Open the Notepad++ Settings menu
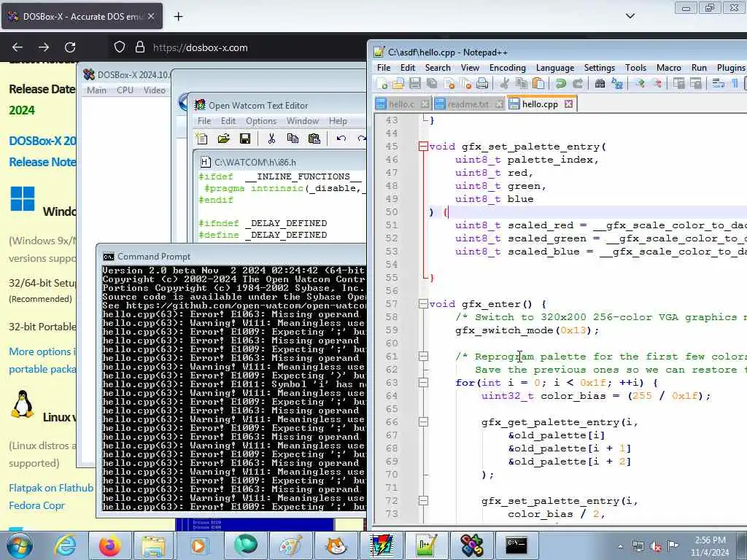Viewport: 747px width, 560px height. click(600, 68)
